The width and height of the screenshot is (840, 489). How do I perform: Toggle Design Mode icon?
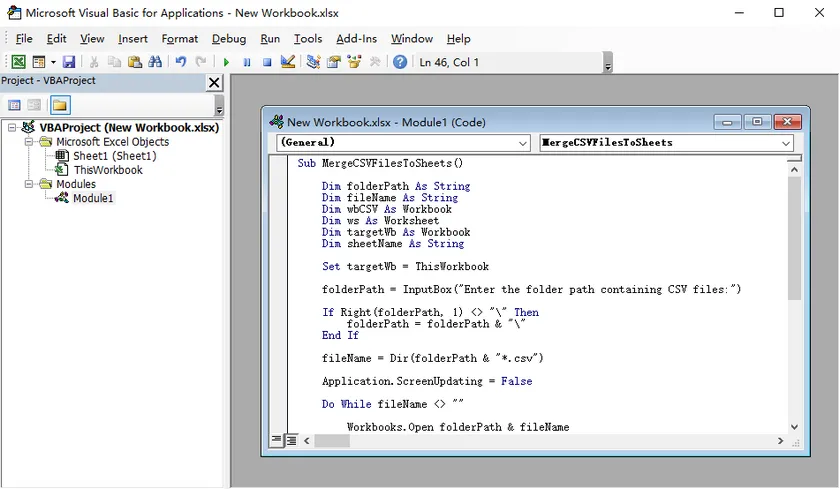tap(288, 62)
